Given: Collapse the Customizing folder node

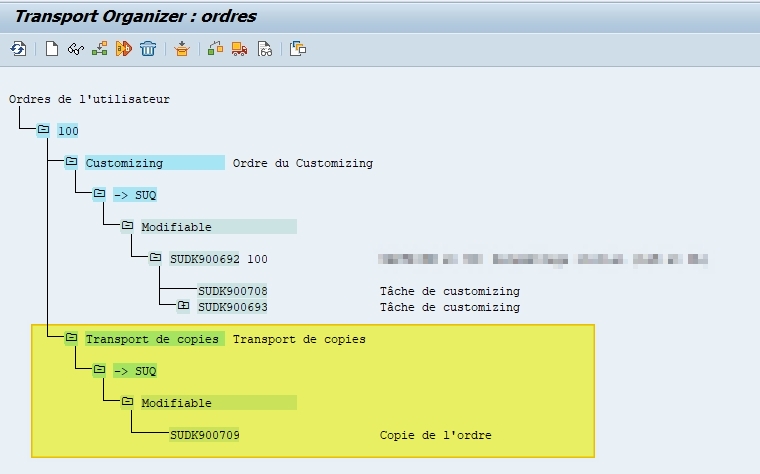Looking at the screenshot, I should click(x=71, y=162).
